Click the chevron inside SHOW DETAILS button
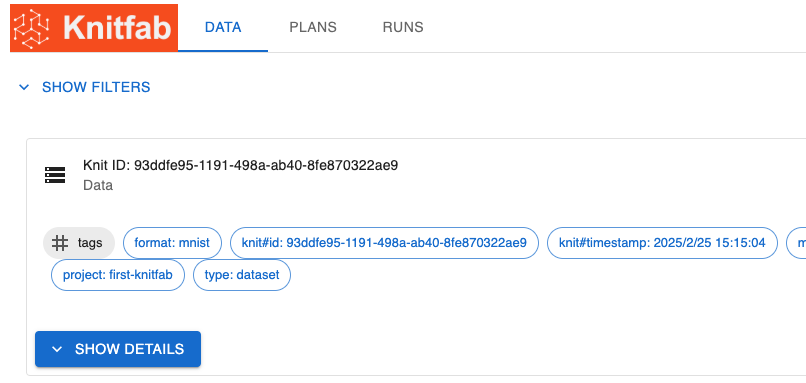The height and width of the screenshot is (383, 806). (x=57, y=349)
